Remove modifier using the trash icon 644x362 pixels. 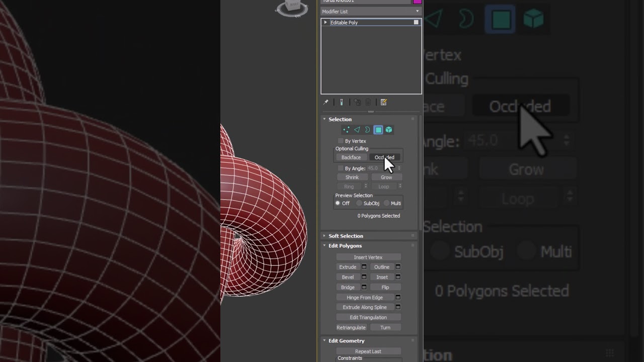point(368,102)
